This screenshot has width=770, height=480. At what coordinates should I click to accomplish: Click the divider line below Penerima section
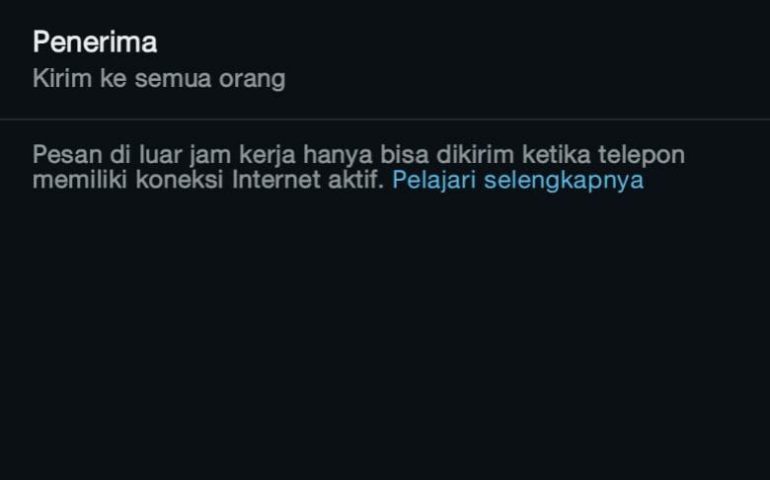[385, 119]
